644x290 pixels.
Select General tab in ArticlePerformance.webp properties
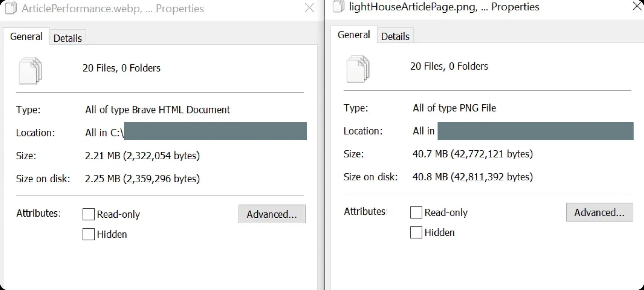(26, 36)
